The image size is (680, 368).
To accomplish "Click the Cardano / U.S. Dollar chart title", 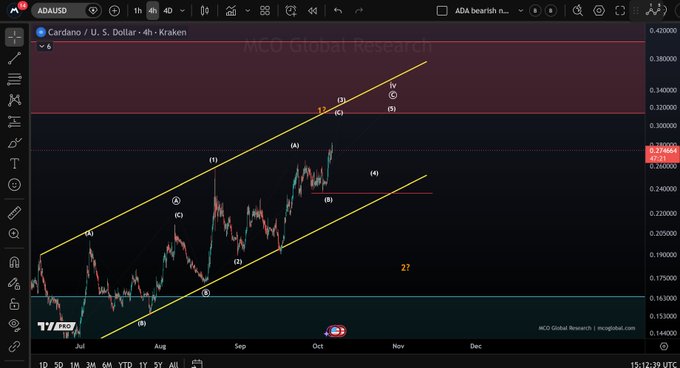I will coord(117,32).
